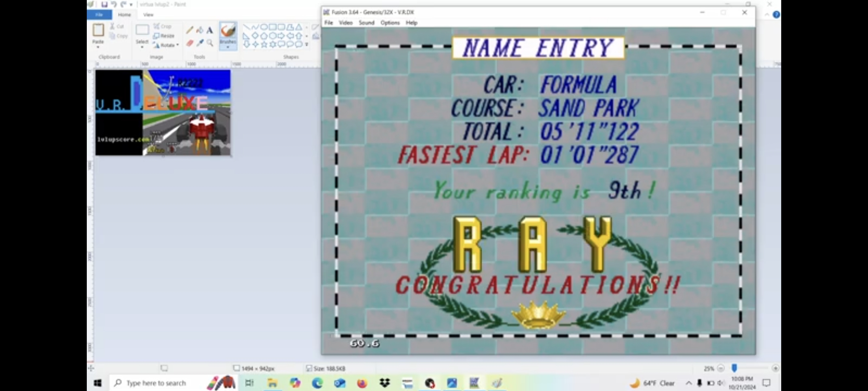Image resolution: width=868 pixels, height=391 pixels.
Task: Choose the five-point star shape
Action: click(x=264, y=45)
